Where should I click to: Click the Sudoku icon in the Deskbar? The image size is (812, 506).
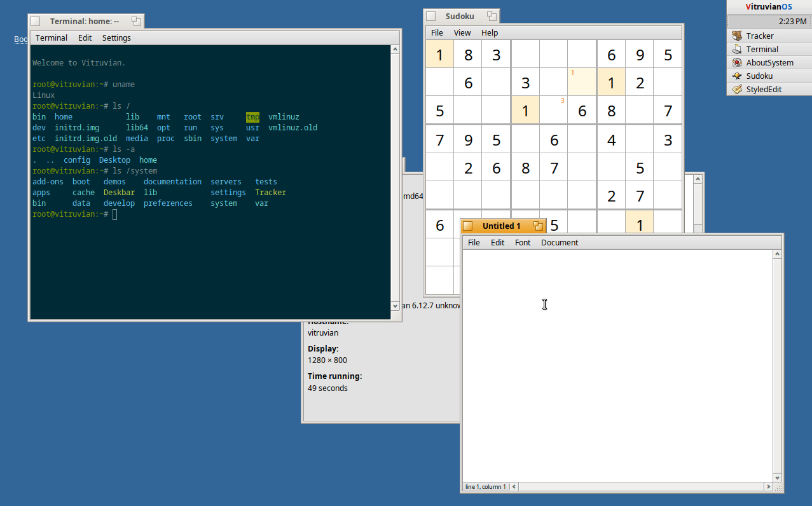click(x=737, y=76)
